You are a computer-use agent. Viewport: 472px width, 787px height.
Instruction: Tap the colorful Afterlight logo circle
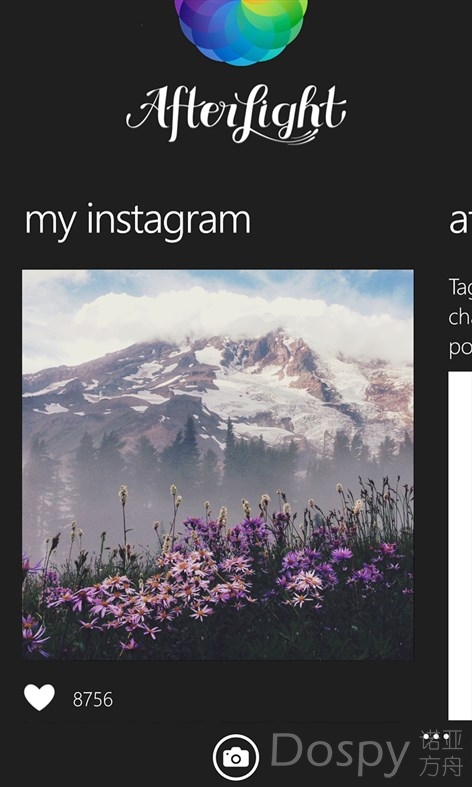(x=242, y=31)
